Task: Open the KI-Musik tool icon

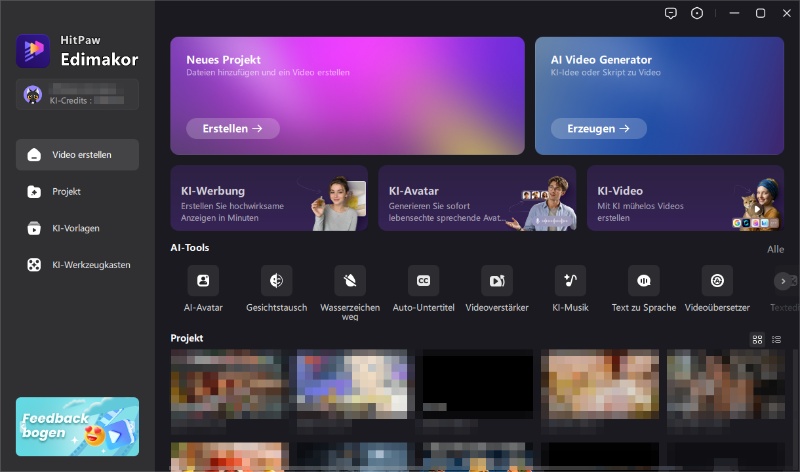Action: 570,280
